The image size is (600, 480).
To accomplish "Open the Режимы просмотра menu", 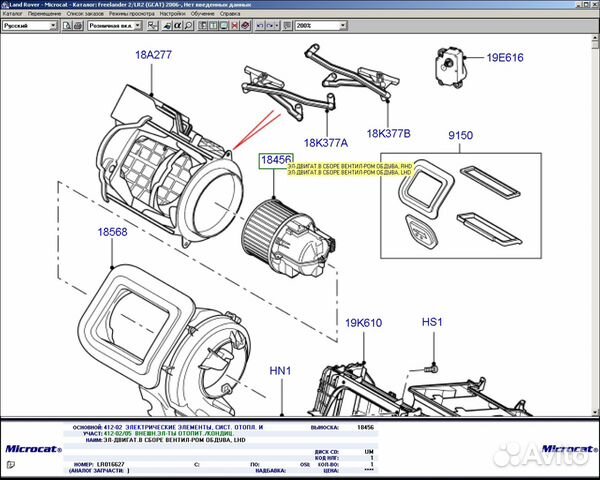I will (x=132, y=13).
